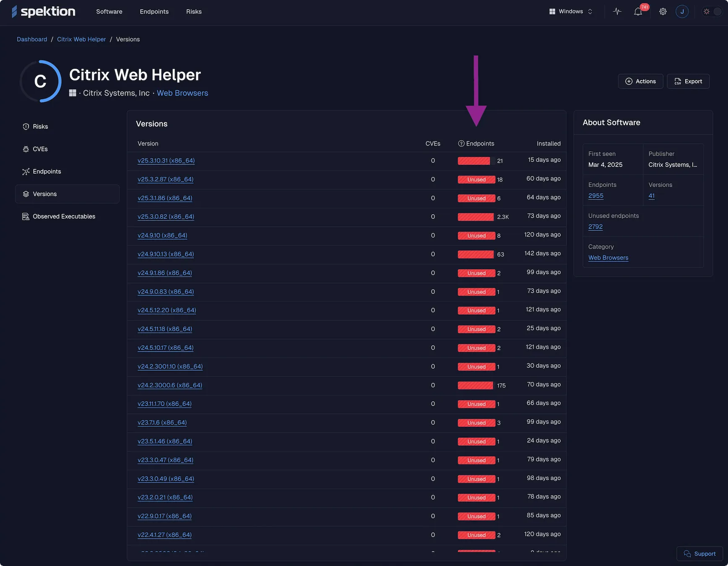Click the Spektion logo in top-left
This screenshot has height=566, width=728.
(43, 11)
